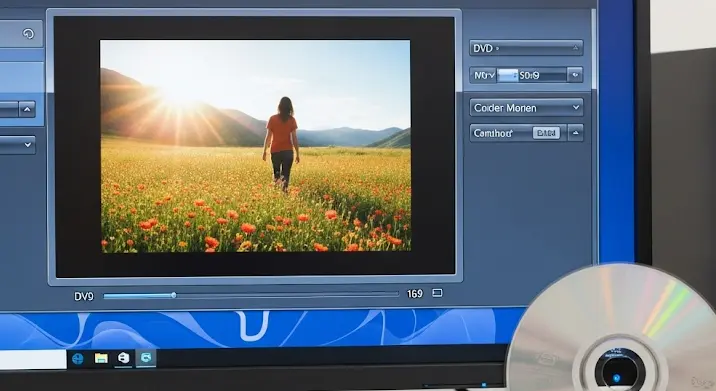Expand the Coider Monen dropdown
Image resolution: width=716 pixels, height=391 pixels.
click(x=526, y=108)
